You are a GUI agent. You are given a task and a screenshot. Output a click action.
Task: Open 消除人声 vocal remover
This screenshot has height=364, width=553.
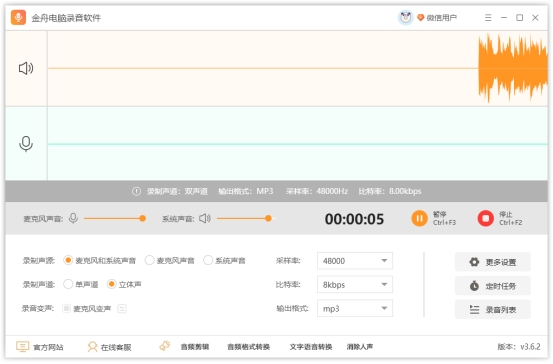click(x=360, y=347)
